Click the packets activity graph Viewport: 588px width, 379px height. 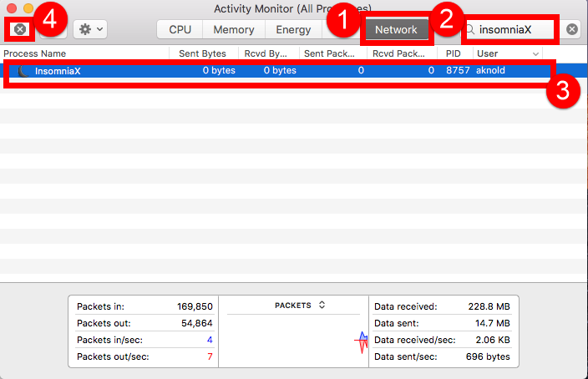(x=362, y=341)
